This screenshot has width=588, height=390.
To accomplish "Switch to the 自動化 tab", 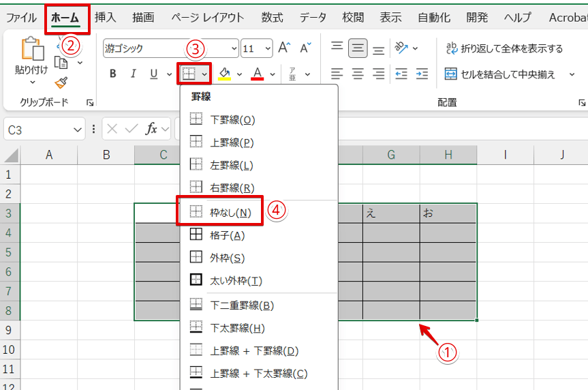I will point(434,17).
